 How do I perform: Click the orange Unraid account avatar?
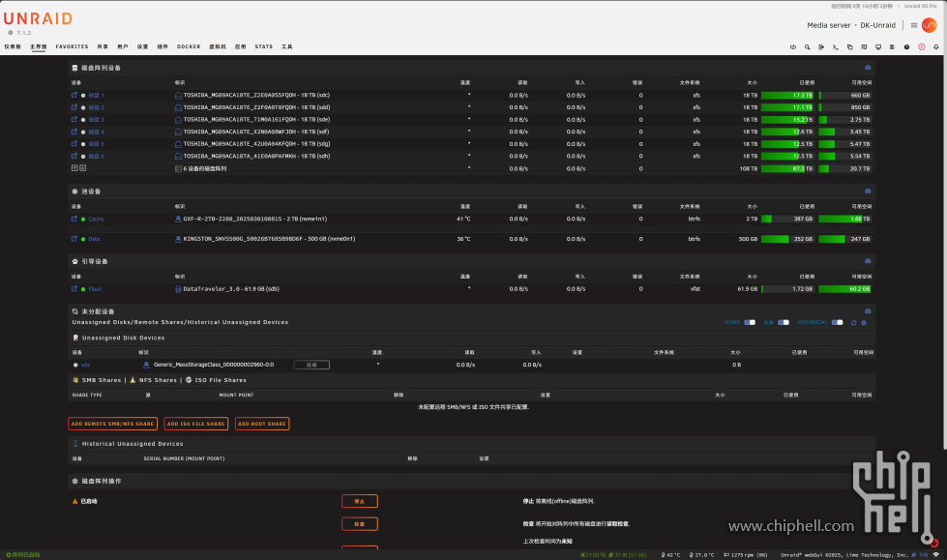929,25
